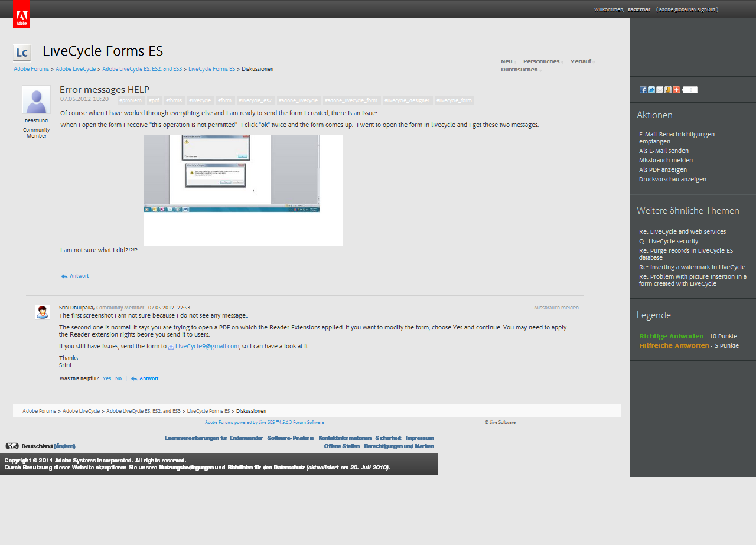
Task: Go to Adobe LiveCycle in top breadcrumb
Action: click(x=76, y=69)
